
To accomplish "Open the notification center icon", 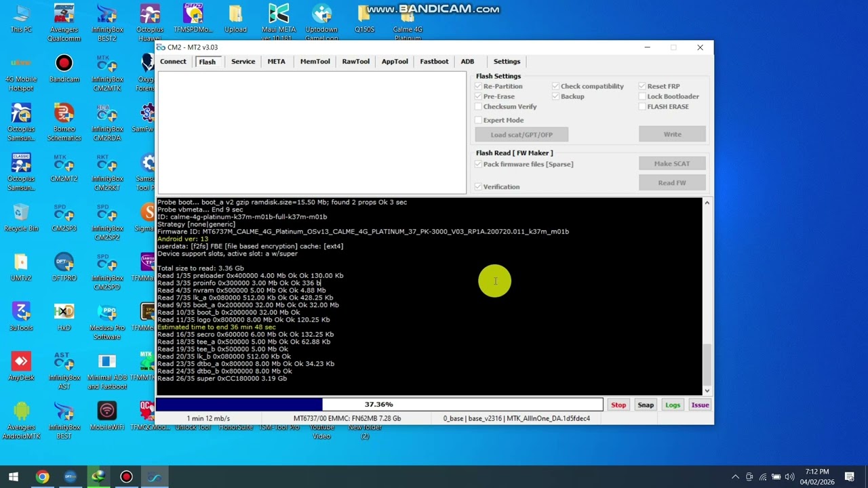I will pyautogui.click(x=850, y=476).
